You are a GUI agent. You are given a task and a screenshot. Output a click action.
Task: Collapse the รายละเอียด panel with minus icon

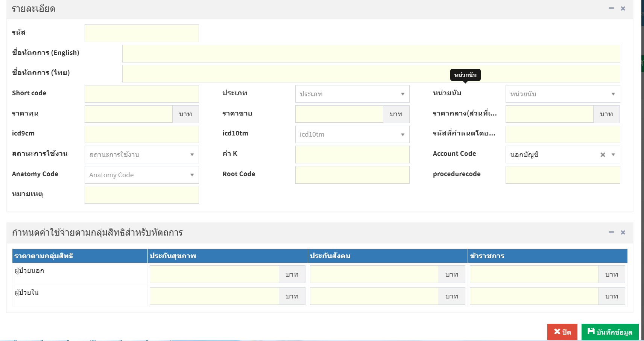tap(611, 8)
